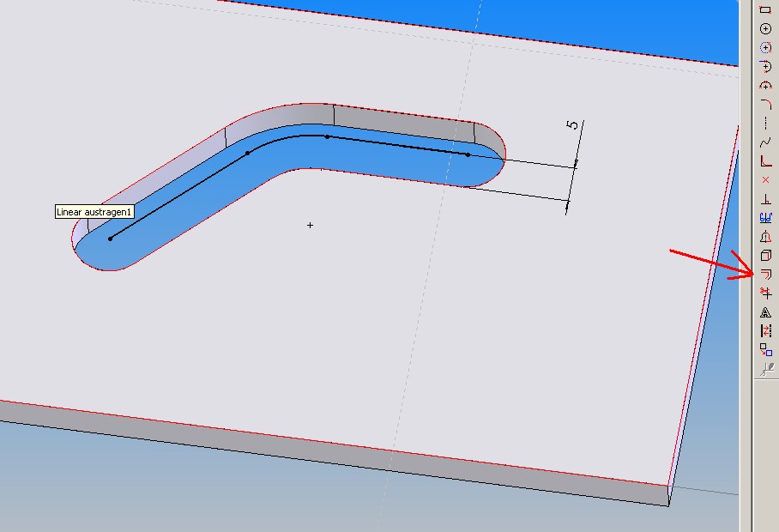
Task: Open Display/Delete Relations glasses icon
Action: pos(766,218)
